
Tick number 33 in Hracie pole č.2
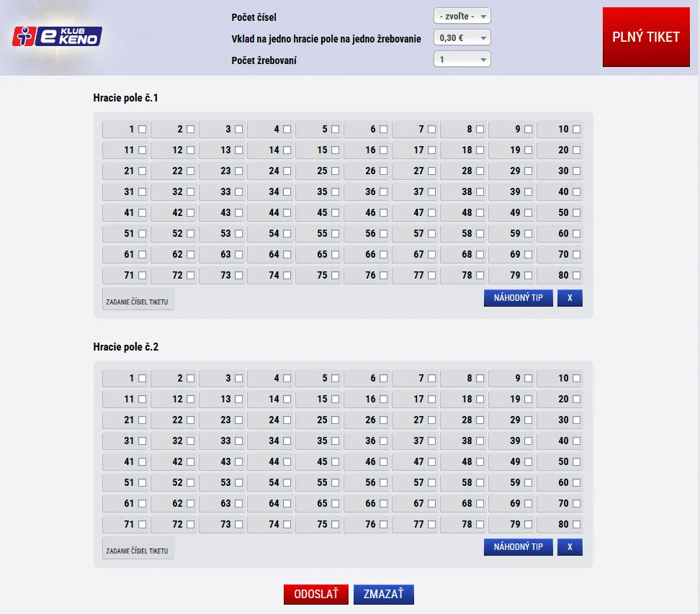tap(238, 441)
